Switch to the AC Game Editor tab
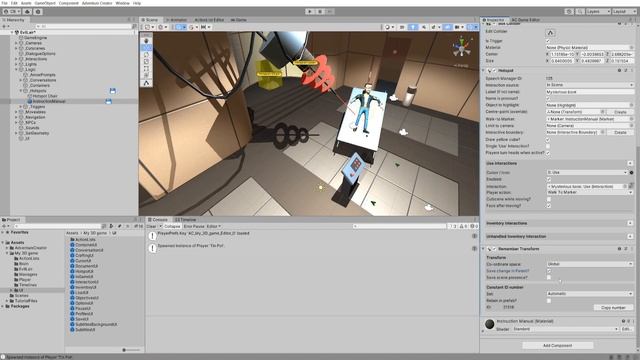This screenshot has height=360, width=640. (526, 20)
